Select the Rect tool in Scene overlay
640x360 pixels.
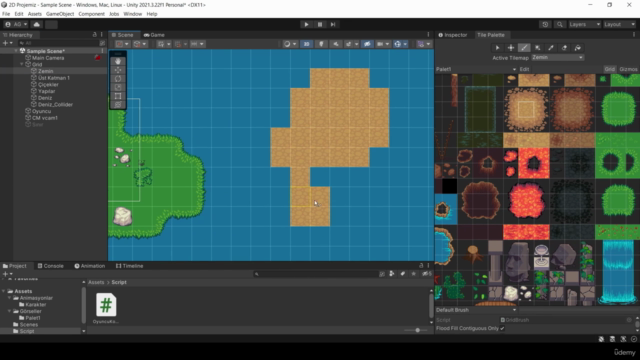click(118, 96)
